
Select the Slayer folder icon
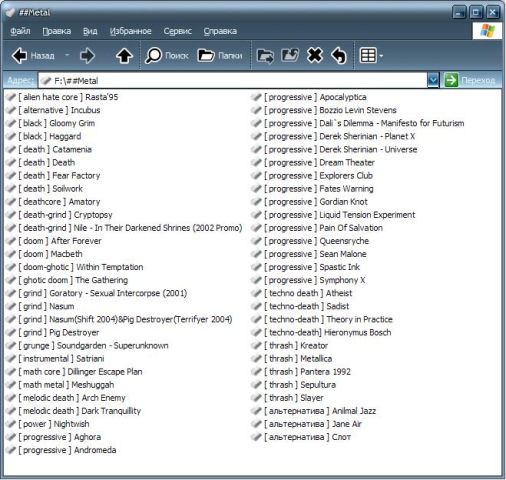[x=256, y=398]
